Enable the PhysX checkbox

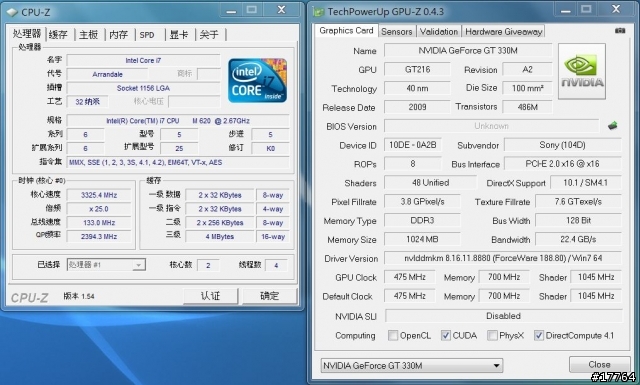point(492,336)
